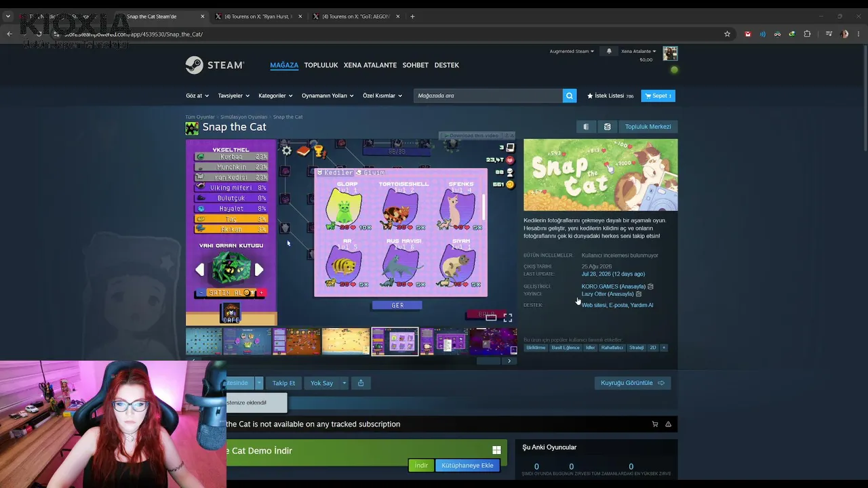Open the Chrome three-dot menu

click(859, 34)
